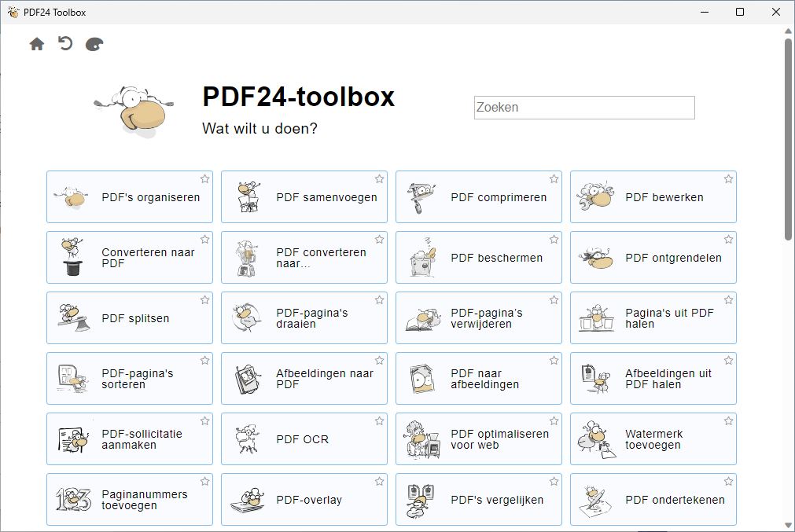Click the PDF's vergelijken icon
Image resolution: width=795 pixels, height=532 pixels.
click(x=421, y=501)
